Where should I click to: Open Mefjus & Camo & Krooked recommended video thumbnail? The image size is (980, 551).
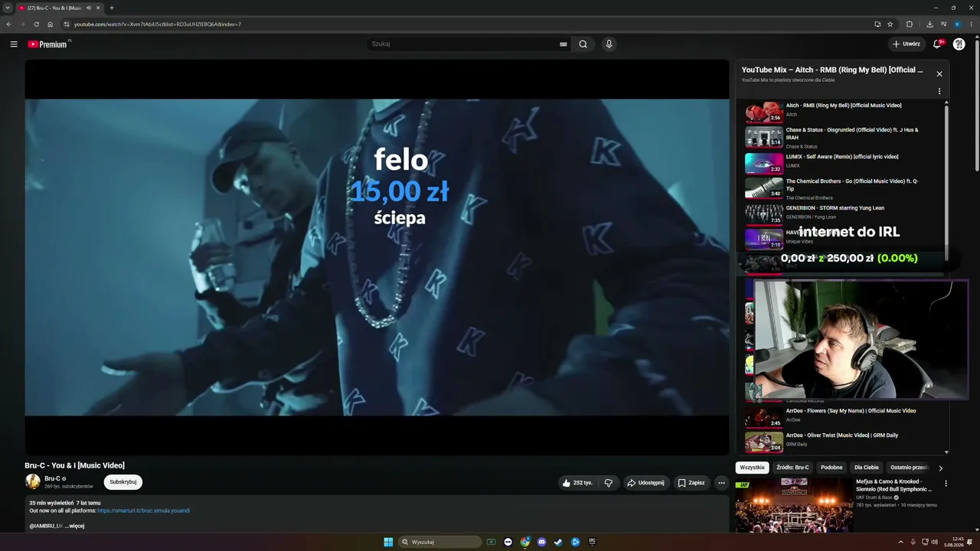pyautogui.click(x=794, y=505)
